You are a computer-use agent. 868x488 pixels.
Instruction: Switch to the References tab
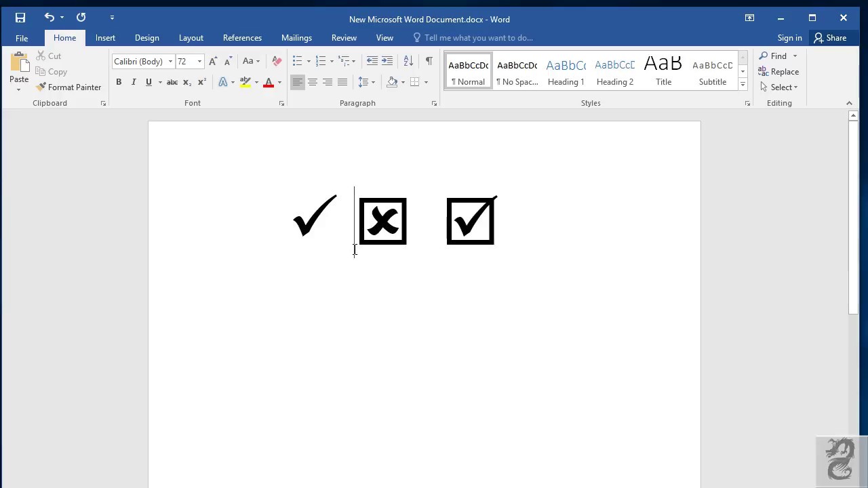point(242,38)
